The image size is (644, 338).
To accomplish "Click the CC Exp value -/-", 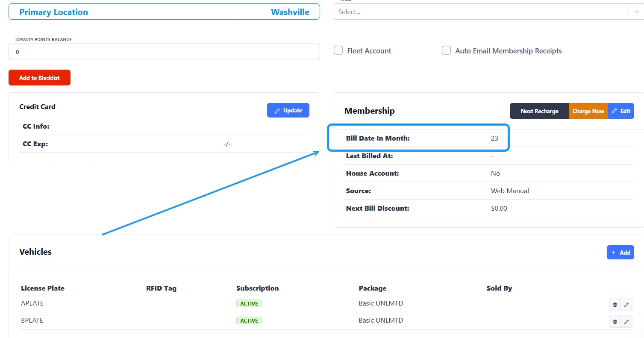I will 227,144.
